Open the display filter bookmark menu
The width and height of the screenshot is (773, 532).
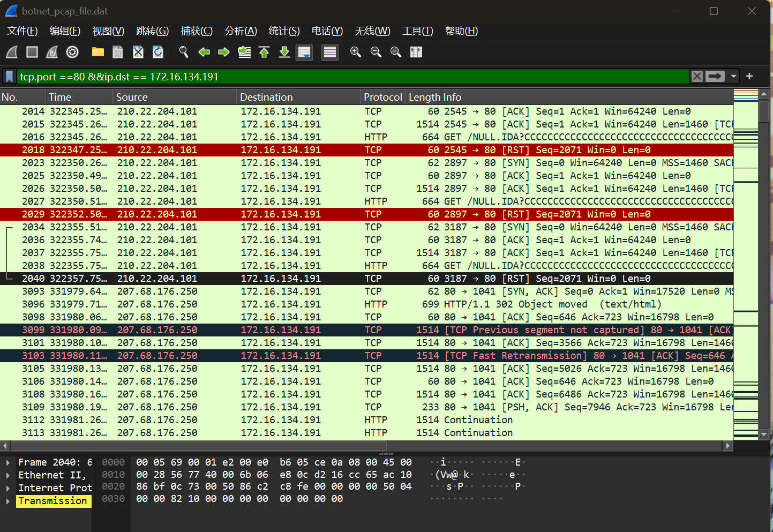tap(10, 77)
